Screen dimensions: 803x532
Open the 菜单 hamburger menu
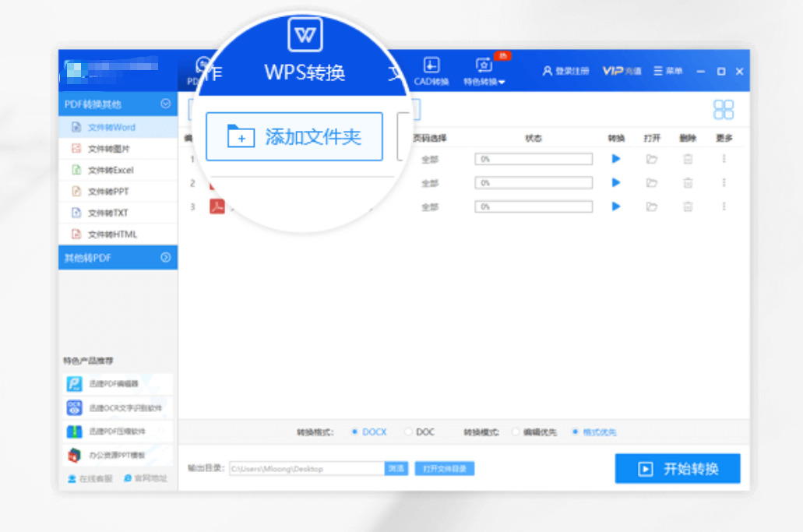(x=668, y=71)
